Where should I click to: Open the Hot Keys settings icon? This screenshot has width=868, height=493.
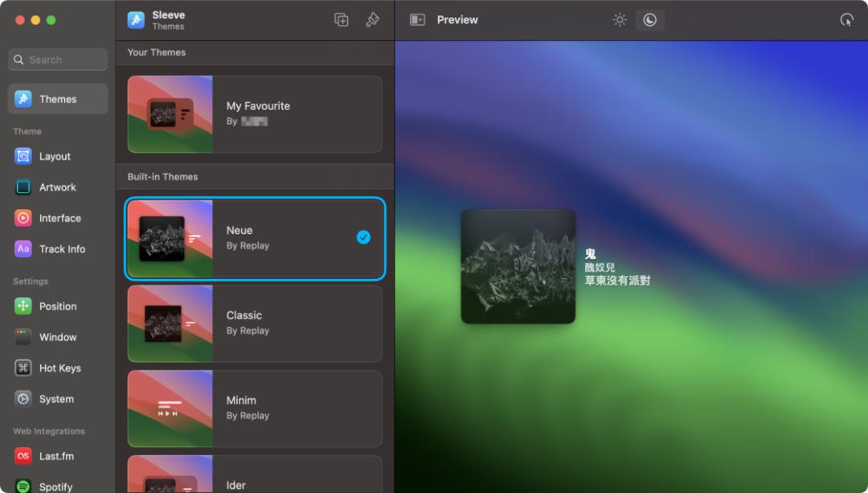[x=23, y=368]
